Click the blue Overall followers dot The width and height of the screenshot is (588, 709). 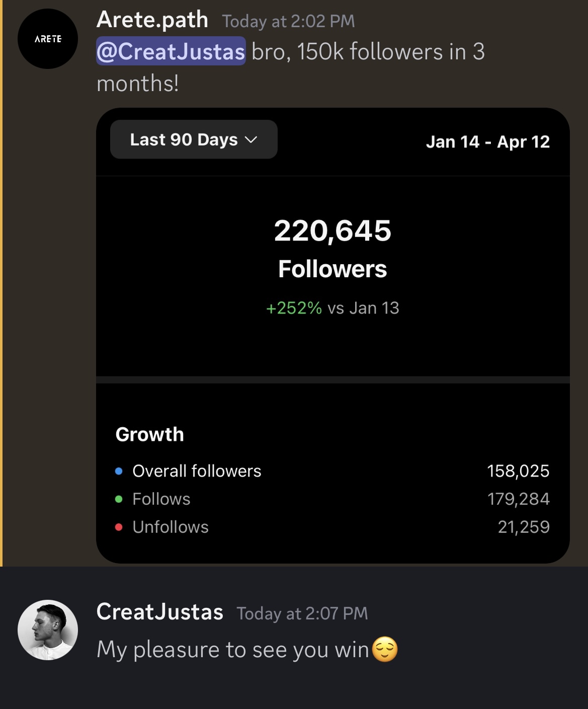point(119,471)
